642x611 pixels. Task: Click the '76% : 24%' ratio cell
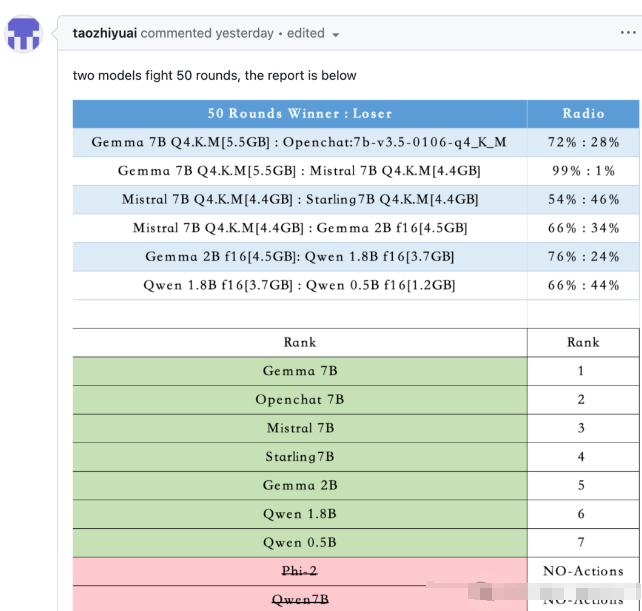coord(583,257)
